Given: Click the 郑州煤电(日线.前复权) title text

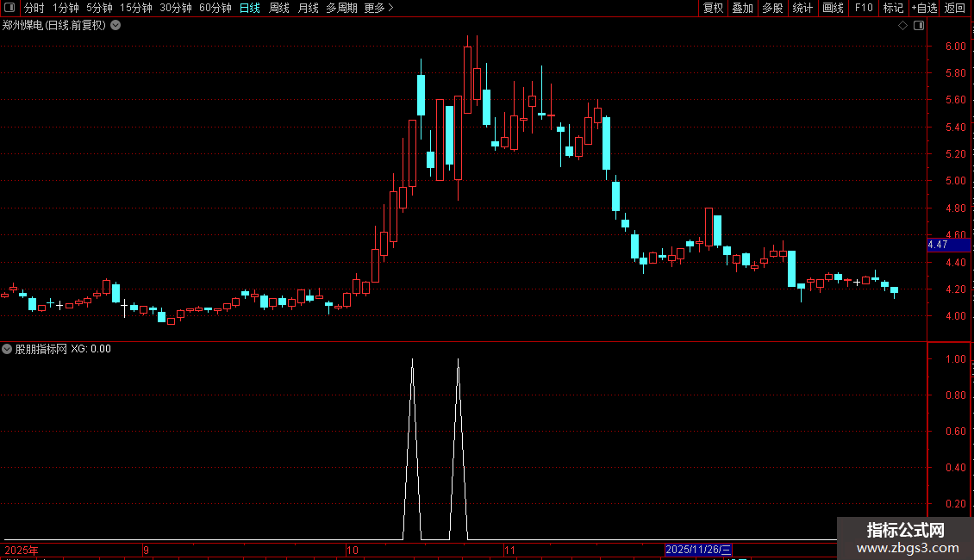Looking at the screenshot, I should [54, 26].
